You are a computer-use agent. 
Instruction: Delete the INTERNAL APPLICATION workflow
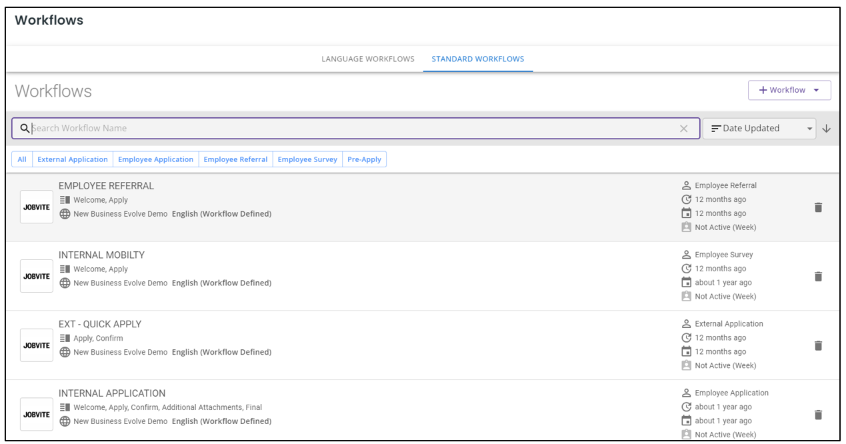818,414
